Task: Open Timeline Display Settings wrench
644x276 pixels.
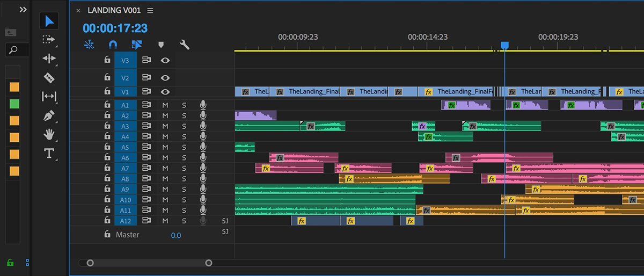Action: point(185,45)
